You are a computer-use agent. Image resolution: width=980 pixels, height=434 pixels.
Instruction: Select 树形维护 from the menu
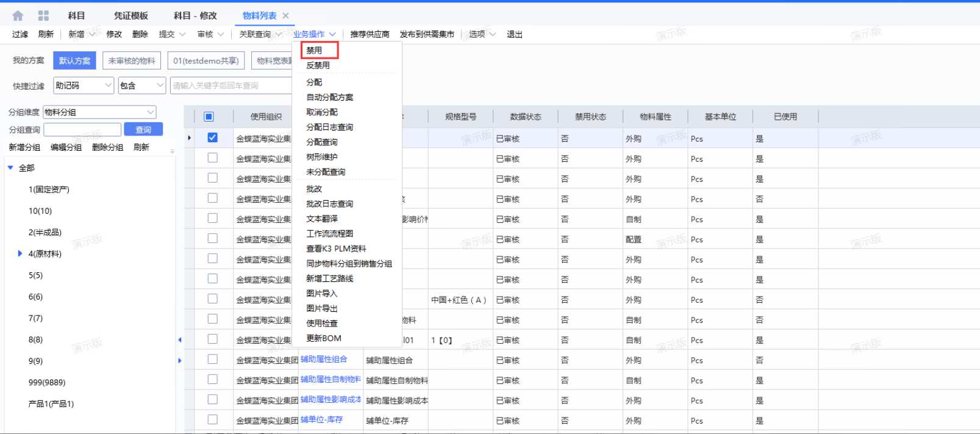[322, 157]
